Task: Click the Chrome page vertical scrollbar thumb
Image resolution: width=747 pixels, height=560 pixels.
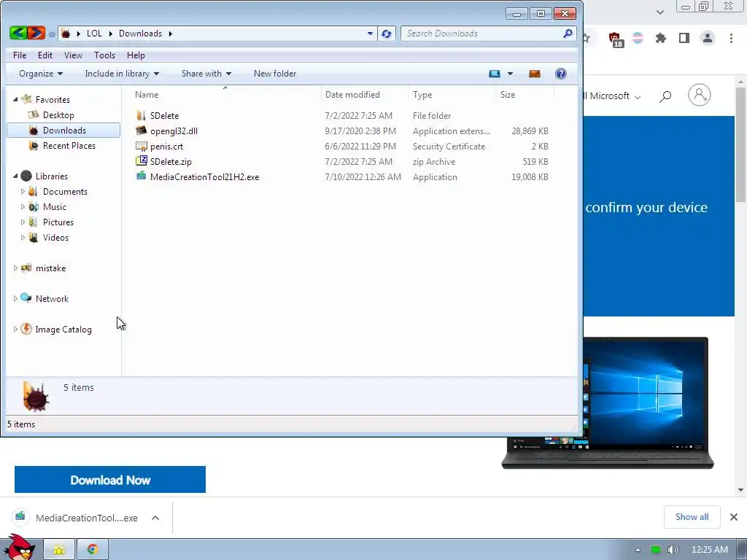Action: click(x=740, y=145)
